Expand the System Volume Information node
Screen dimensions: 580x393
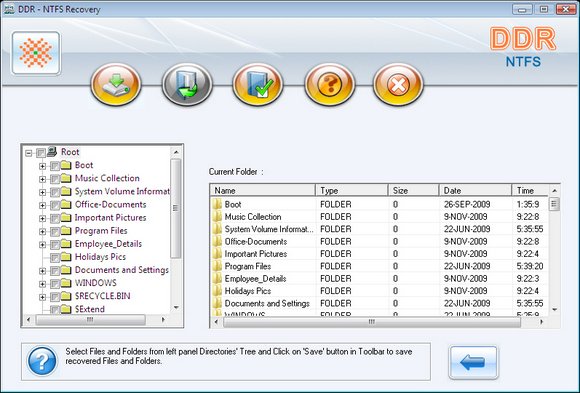coord(42,192)
